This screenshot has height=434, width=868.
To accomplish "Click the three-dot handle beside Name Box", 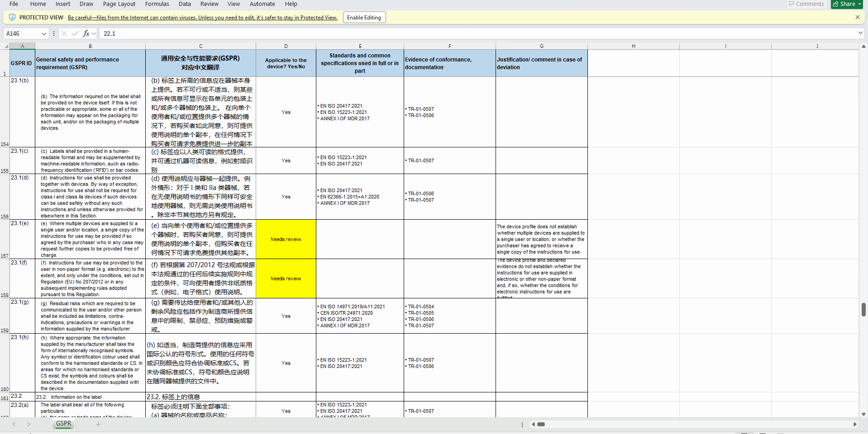I will click(x=54, y=33).
